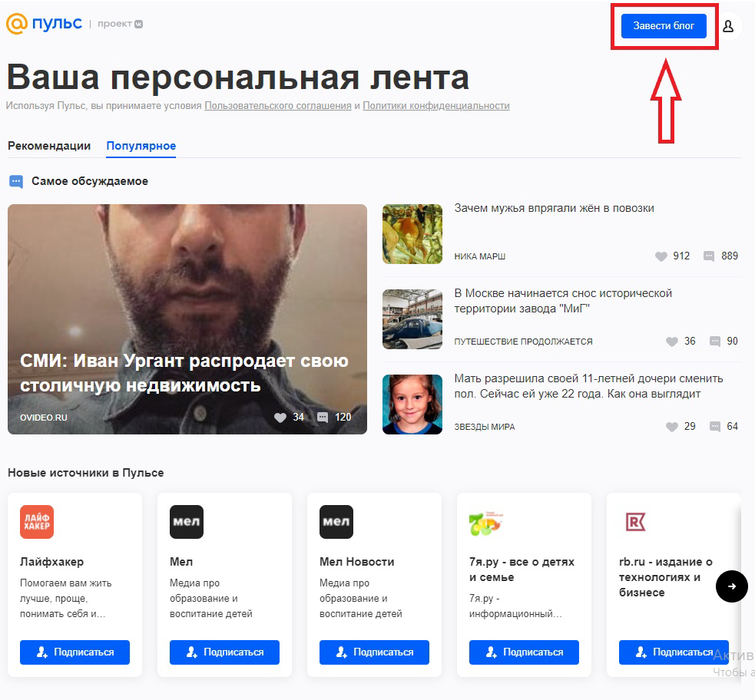Image resolution: width=755 pixels, height=700 pixels.
Task: Open comments icon with 889 count
Action: point(709,256)
